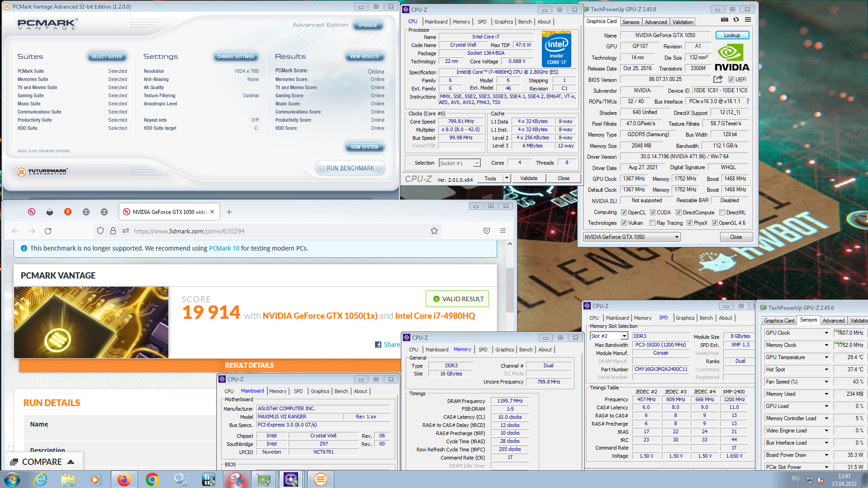Open the Windows Start menu
This screenshot has width=868, height=488.
click(x=12, y=479)
